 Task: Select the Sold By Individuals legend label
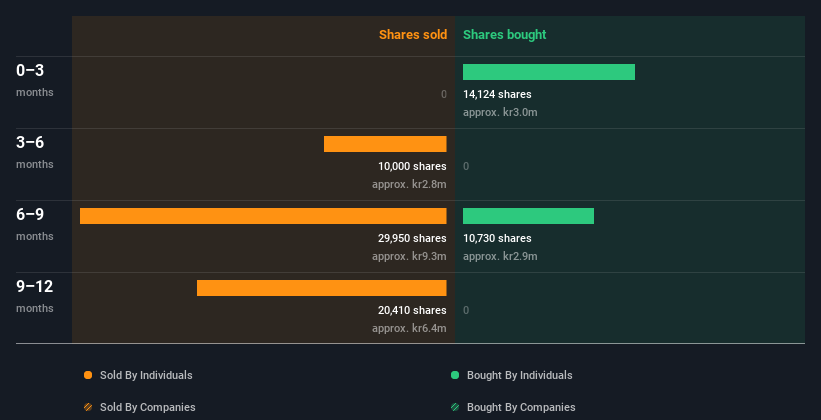(146, 375)
